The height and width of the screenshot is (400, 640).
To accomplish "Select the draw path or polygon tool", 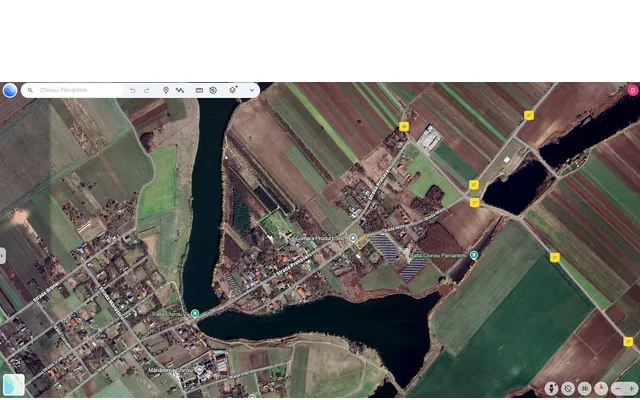I will (x=180, y=90).
